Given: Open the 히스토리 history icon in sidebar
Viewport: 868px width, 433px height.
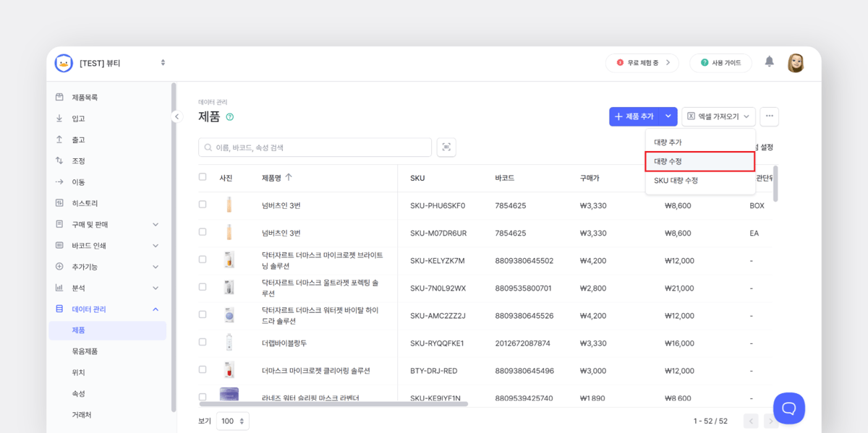Looking at the screenshot, I should click(60, 202).
